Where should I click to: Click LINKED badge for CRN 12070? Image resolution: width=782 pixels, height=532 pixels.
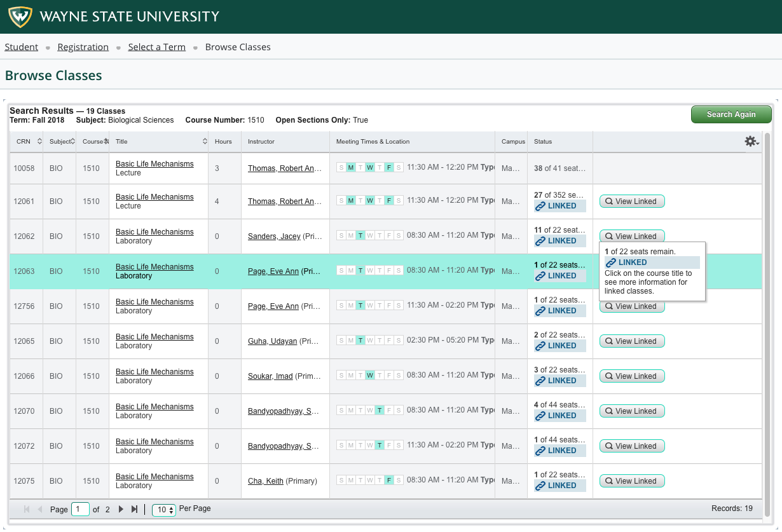click(x=560, y=416)
